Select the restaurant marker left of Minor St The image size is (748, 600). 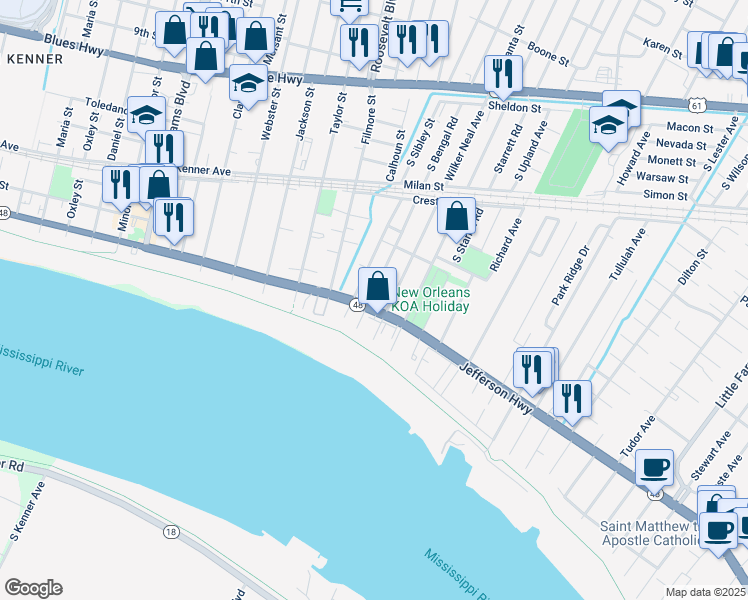click(x=121, y=187)
